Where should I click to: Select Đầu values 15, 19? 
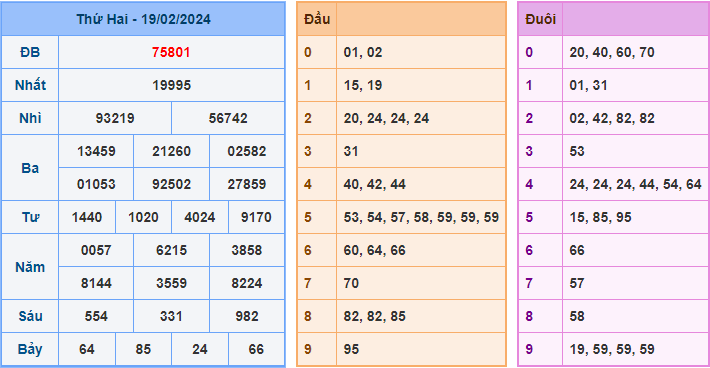pos(363,85)
